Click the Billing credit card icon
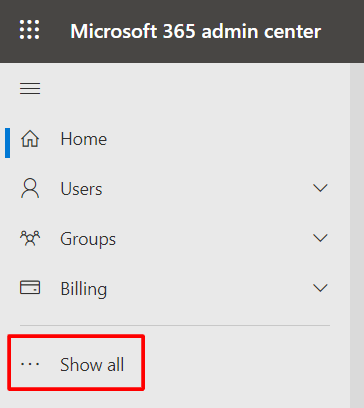 point(30,288)
